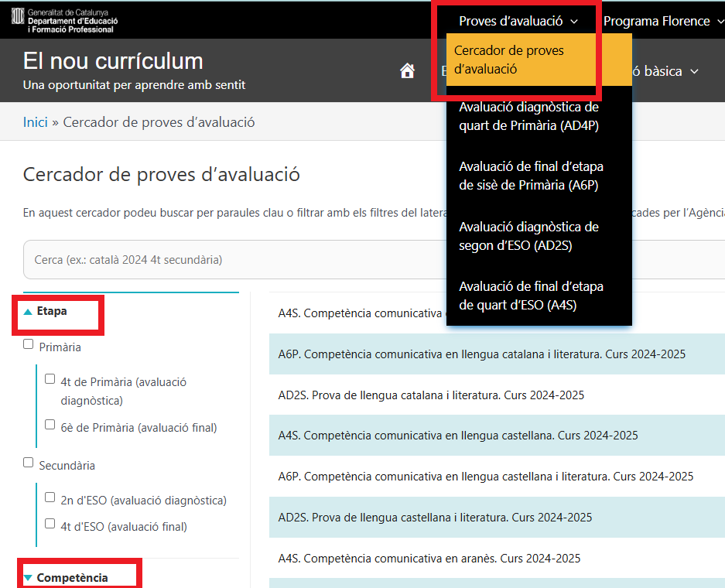The image size is (725, 588).
Task: Click the home icon in navigation bar
Action: 407,71
